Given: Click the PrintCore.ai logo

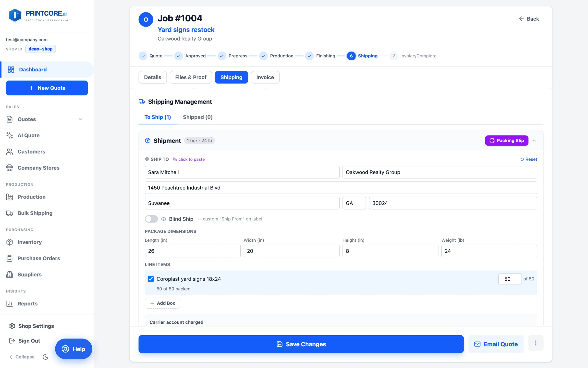Looking at the screenshot, I should coord(38,15).
